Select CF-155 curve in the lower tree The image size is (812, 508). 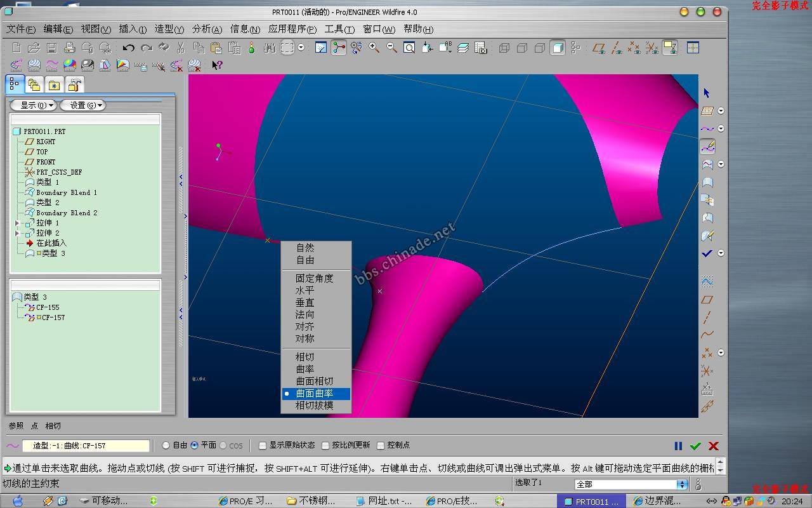click(x=48, y=307)
